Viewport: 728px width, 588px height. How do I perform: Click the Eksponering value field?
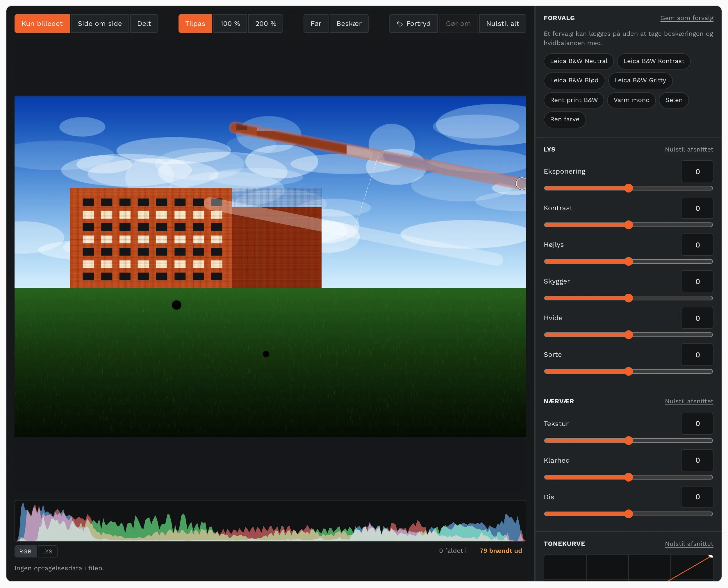point(697,171)
